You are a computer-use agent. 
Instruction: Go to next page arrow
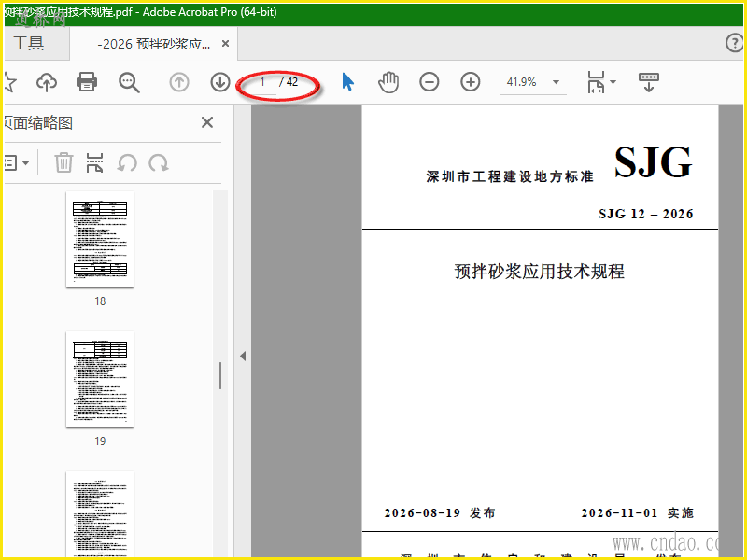220,82
